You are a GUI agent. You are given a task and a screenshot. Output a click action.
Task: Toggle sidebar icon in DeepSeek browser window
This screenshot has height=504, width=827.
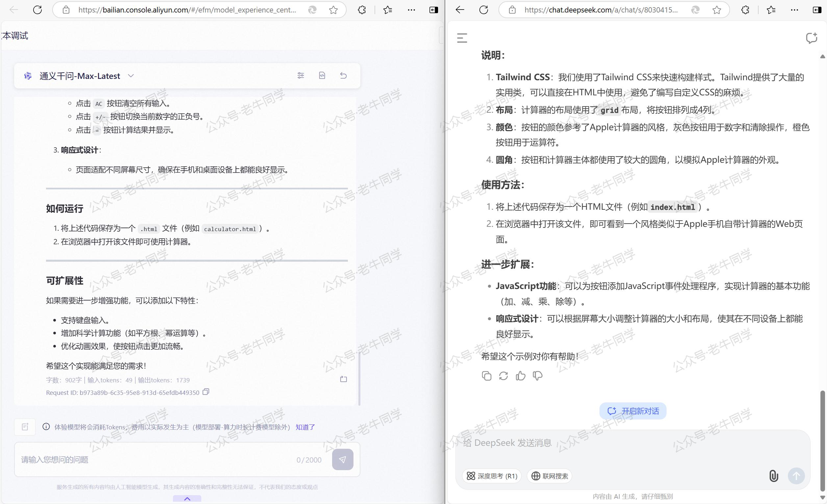click(817, 10)
